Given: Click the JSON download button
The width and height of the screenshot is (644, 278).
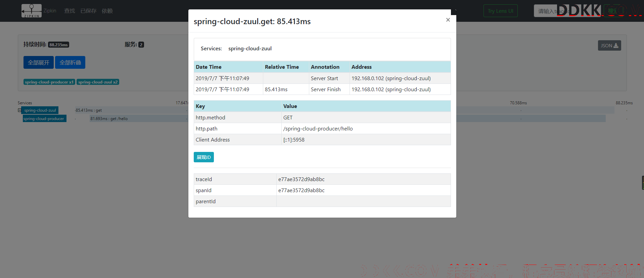Looking at the screenshot, I should click(609, 46).
